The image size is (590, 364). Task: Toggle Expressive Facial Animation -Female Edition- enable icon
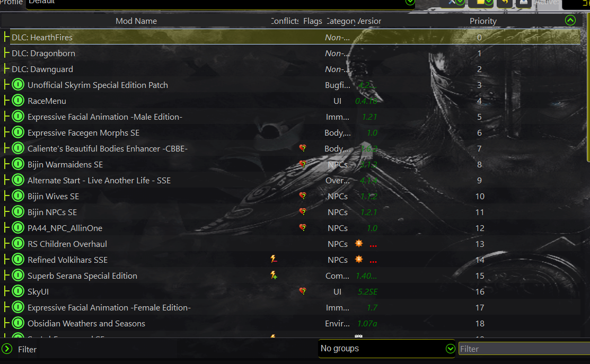(x=17, y=307)
